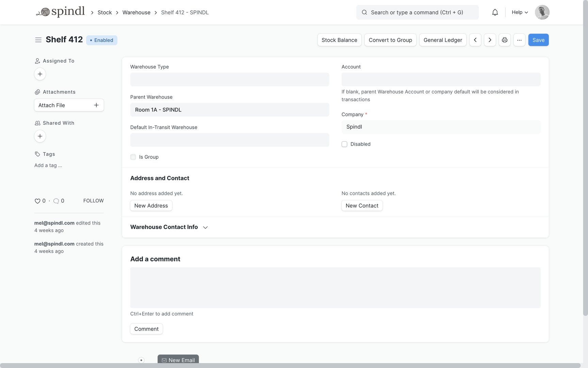This screenshot has width=588, height=368.
Task: Click the Save button
Action: pyautogui.click(x=538, y=40)
